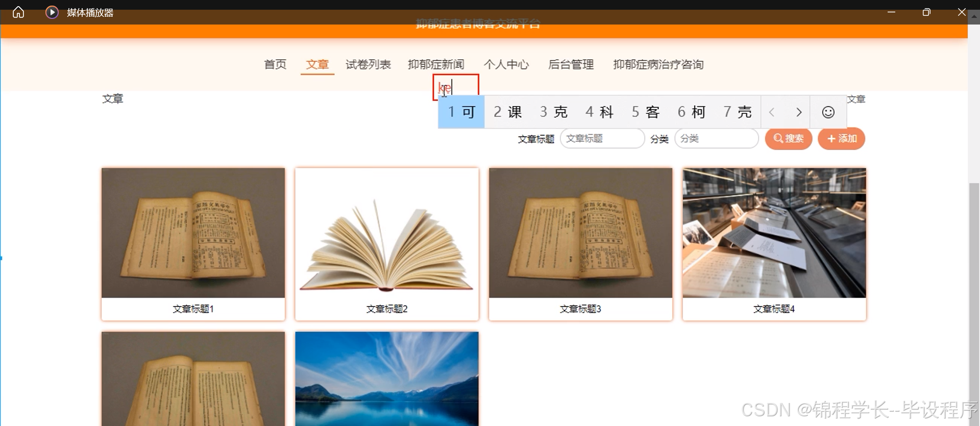The width and height of the screenshot is (980, 426).
Task: Choose IME candidate 4 科
Action: 599,112
